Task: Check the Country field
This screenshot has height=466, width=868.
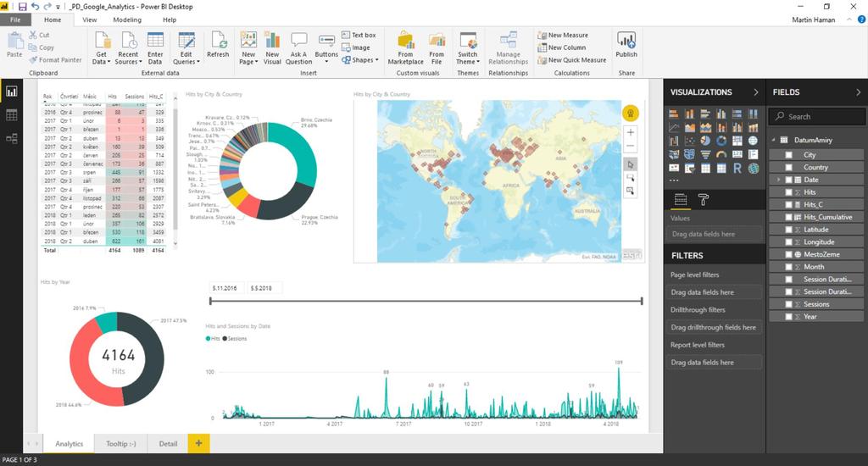Action: click(789, 167)
